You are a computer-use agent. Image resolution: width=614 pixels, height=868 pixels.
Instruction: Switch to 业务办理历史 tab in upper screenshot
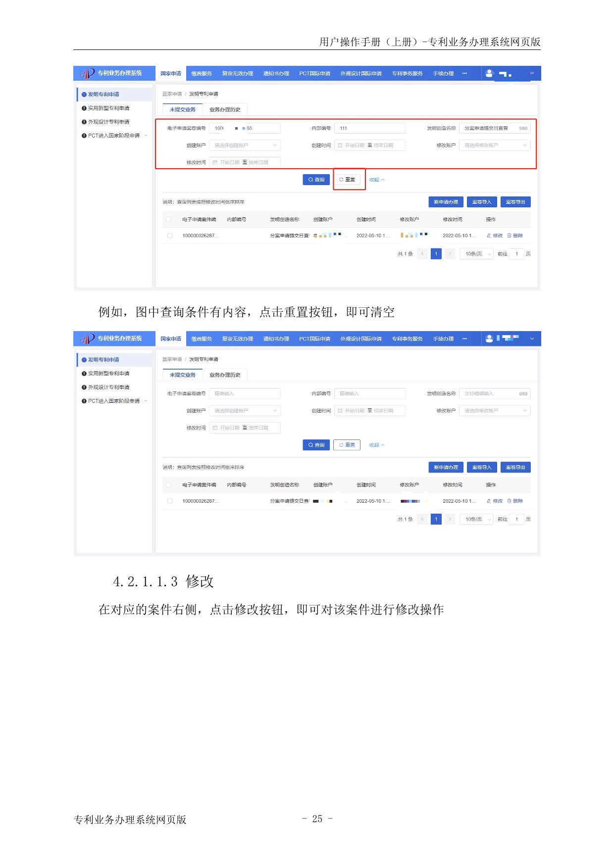point(225,110)
